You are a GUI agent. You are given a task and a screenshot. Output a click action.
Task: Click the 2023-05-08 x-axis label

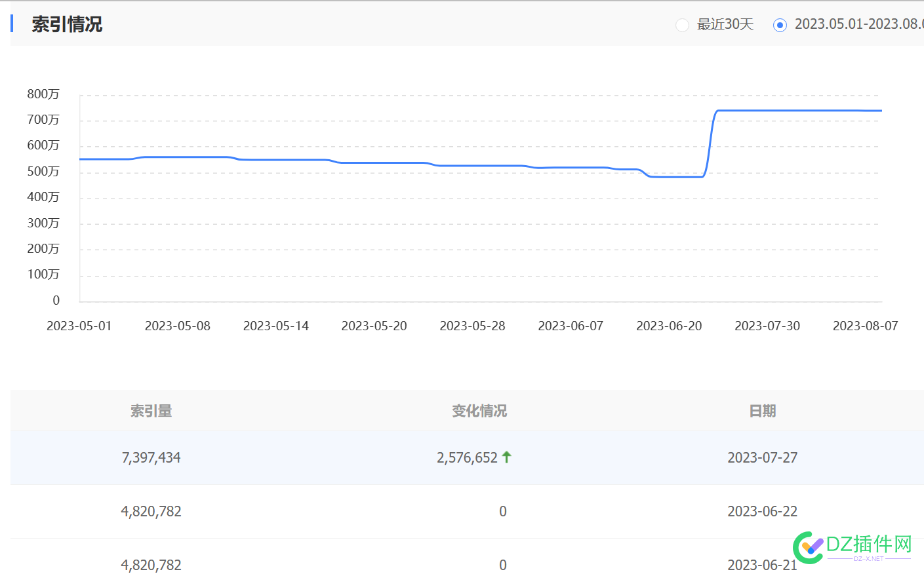point(178,326)
